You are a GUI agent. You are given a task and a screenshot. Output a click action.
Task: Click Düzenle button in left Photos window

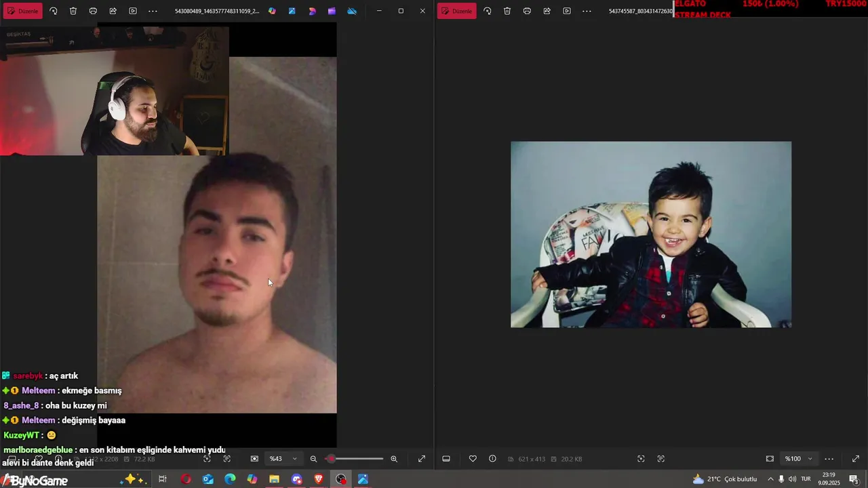(23, 11)
